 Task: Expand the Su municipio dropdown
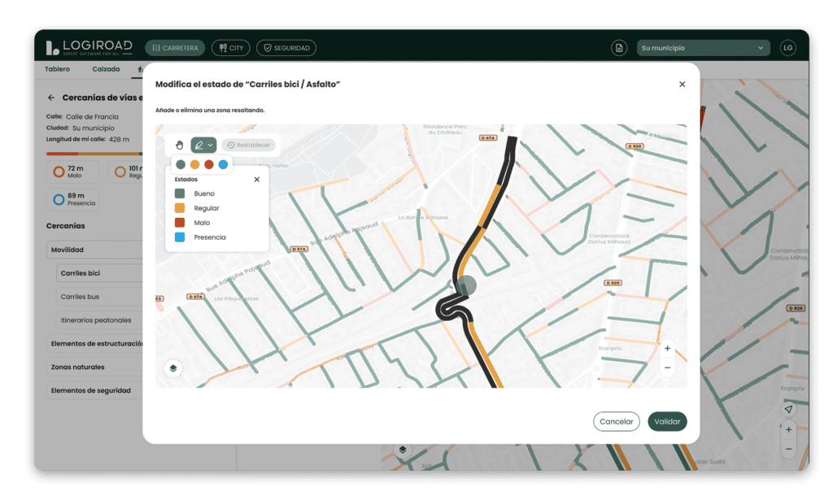(703, 48)
